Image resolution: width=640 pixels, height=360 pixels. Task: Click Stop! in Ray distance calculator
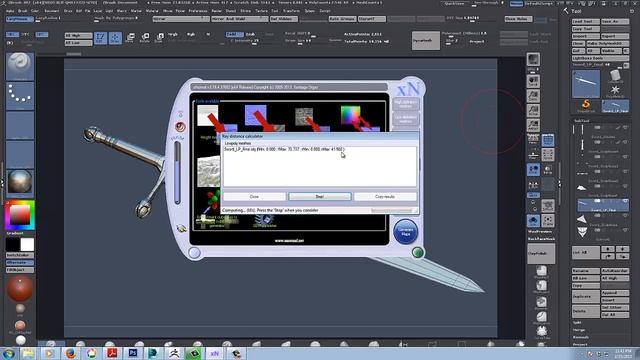pyautogui.click(x=320, y=197)
